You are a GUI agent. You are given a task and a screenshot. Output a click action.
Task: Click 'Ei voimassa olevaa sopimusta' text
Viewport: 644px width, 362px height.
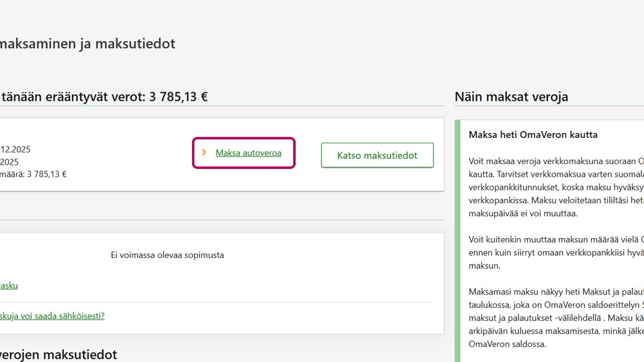click(x=167, y=255)
